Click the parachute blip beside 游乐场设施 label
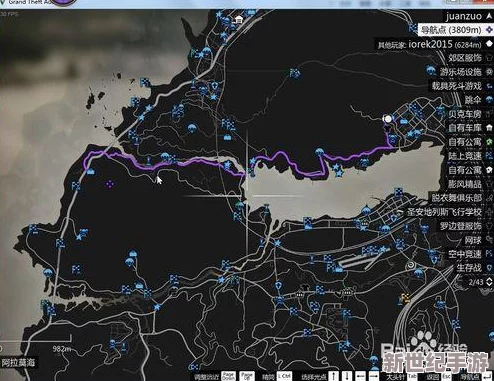This screenshot has height=381, width=494. click(x=431, y=71)
